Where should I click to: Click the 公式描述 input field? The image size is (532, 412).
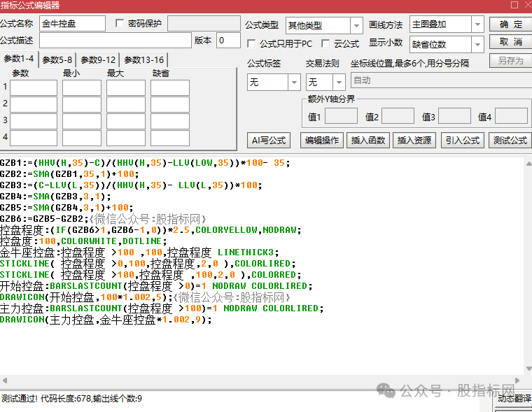click(115, 41)
